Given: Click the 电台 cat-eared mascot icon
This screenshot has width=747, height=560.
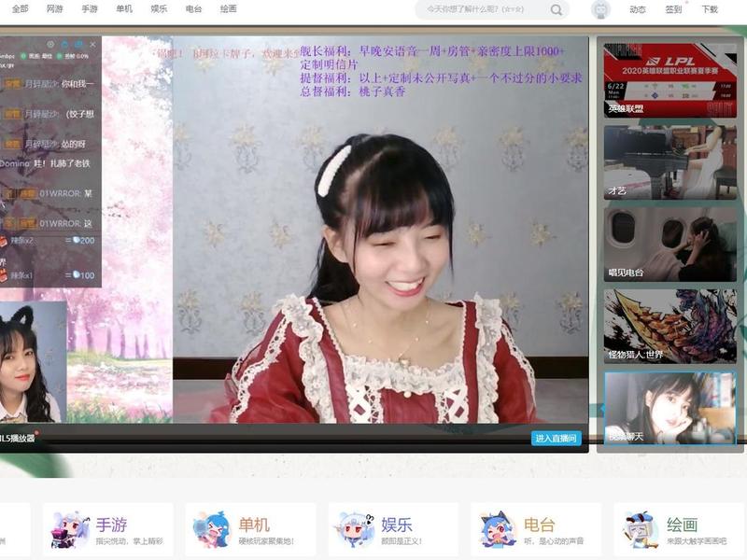Looking at the screenshot, I should click(498, 529).
